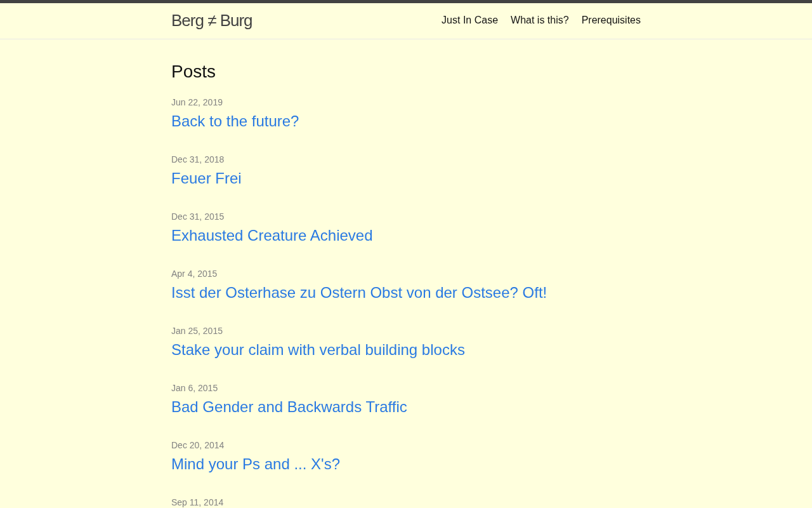Open the Isst der Osterhase zu Ostern post
The width and height of the screenshot is (812, 508).
(359, 293)
